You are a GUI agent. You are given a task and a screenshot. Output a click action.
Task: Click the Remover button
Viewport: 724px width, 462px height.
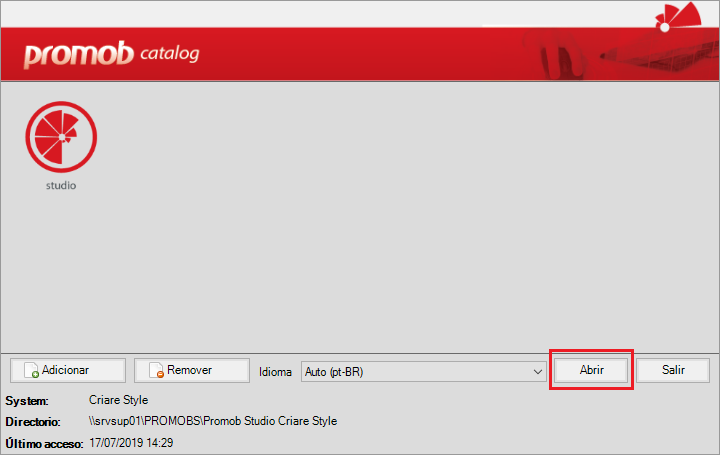192,372
